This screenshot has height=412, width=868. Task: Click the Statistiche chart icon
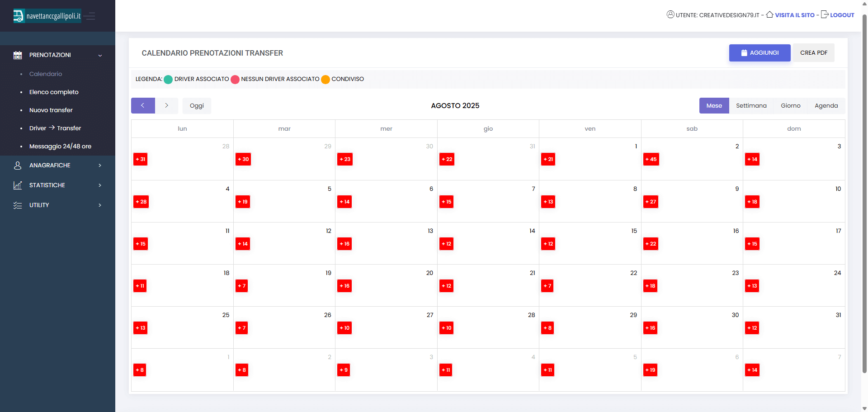coord(18,185)
